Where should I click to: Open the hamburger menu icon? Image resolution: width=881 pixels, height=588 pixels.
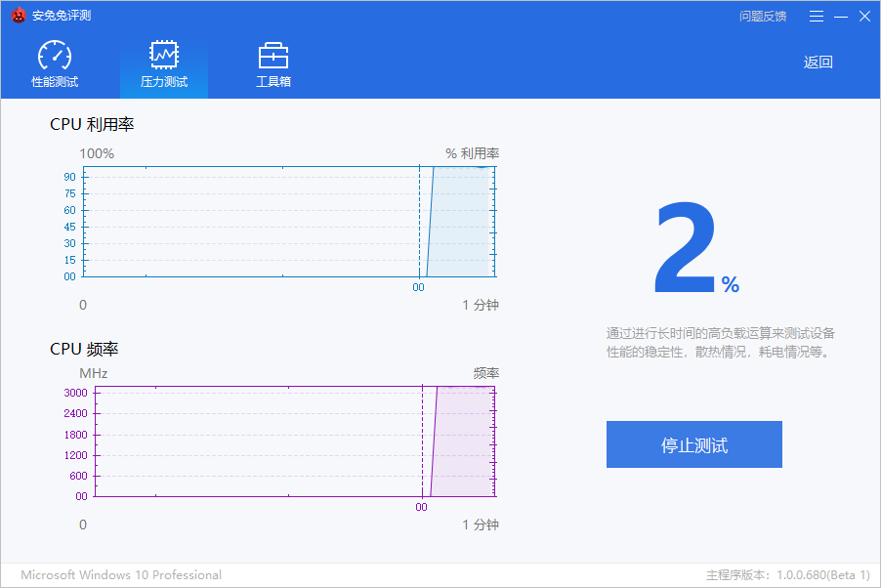817,17
